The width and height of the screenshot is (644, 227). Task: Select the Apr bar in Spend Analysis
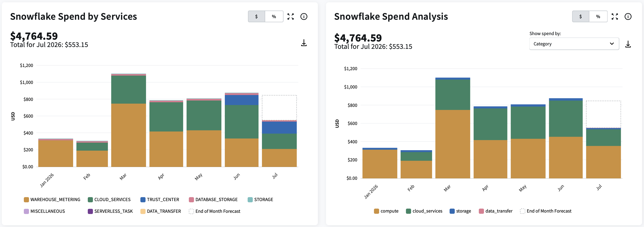point(490,142)
